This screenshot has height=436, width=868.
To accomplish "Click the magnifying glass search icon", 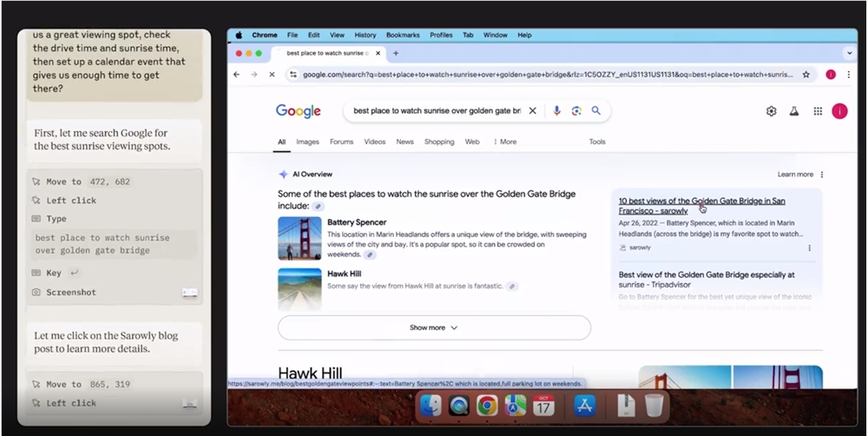I will [x=596, y=111].
